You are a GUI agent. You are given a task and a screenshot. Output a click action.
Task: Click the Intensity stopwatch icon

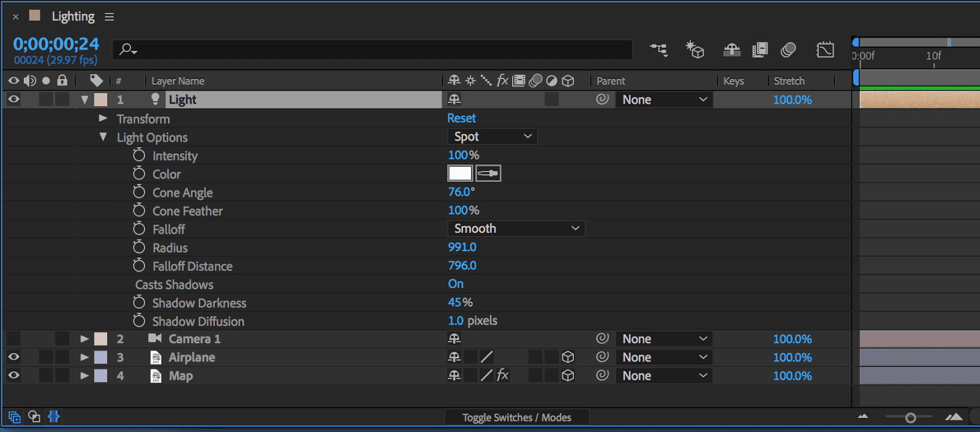(139, 156)
